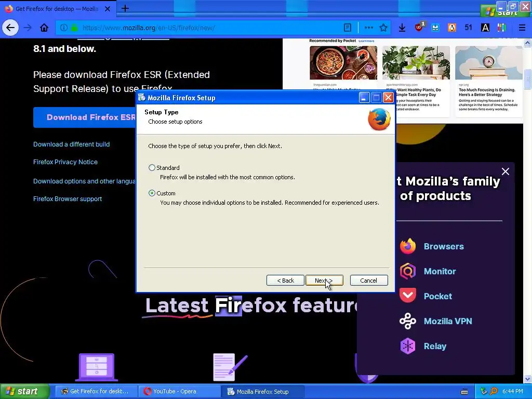Click the keyboard icon in system tray
Image resolution: width=532 pixels, height=399 pixels.
[464, 392]
